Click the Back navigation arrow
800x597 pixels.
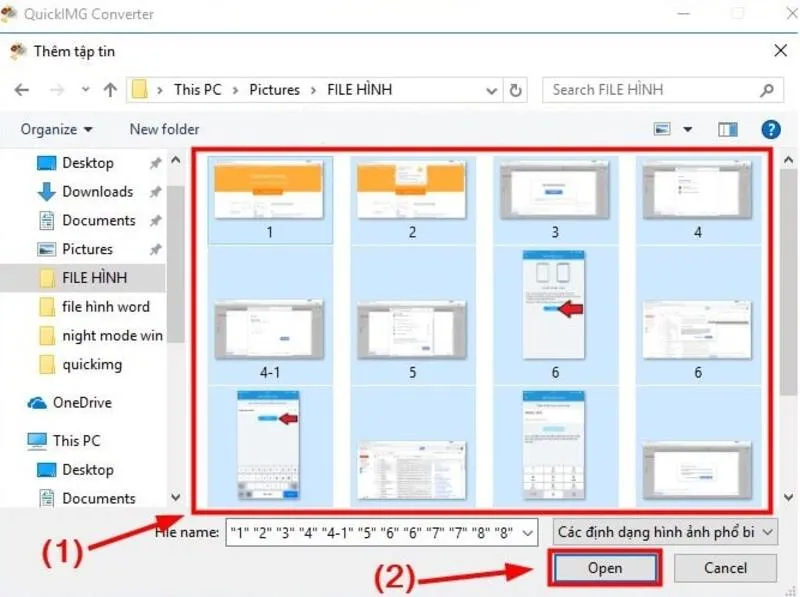pyautogui.click(x=21, y=90)
